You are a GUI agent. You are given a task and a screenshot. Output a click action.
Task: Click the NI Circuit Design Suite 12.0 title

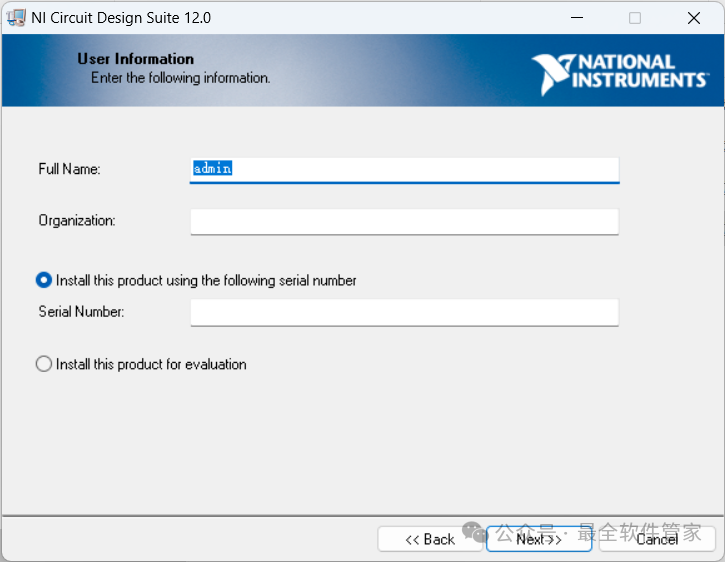(x=121, y=18)
